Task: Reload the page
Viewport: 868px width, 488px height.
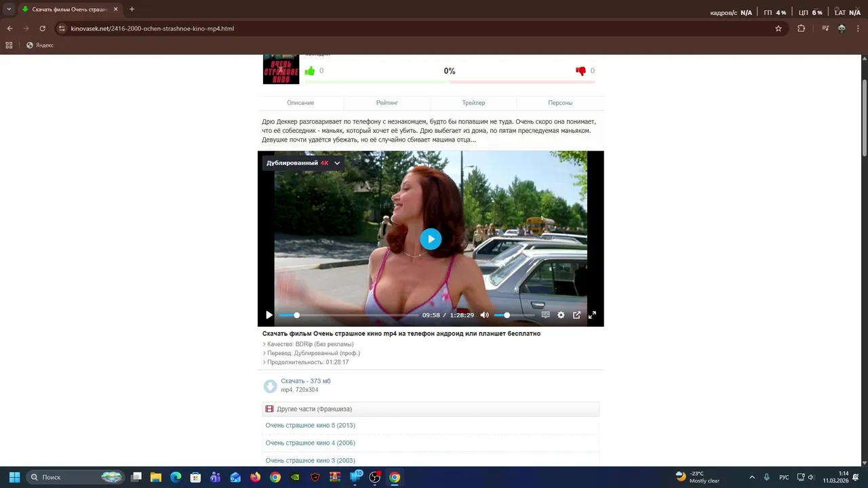Action: [42, 28]
